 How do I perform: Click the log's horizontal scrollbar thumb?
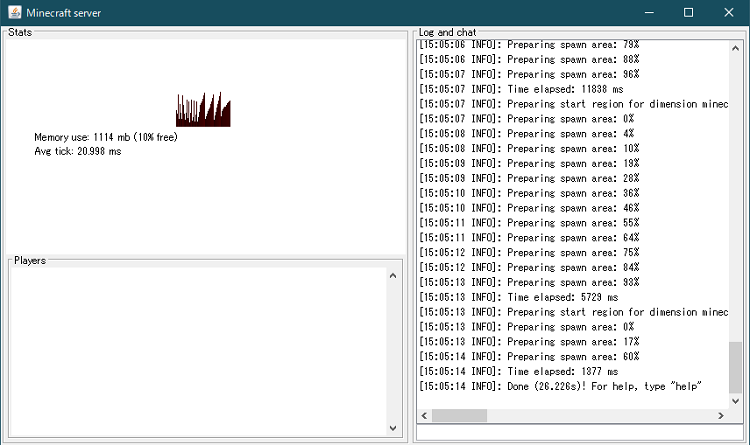[x=460, y=415]
